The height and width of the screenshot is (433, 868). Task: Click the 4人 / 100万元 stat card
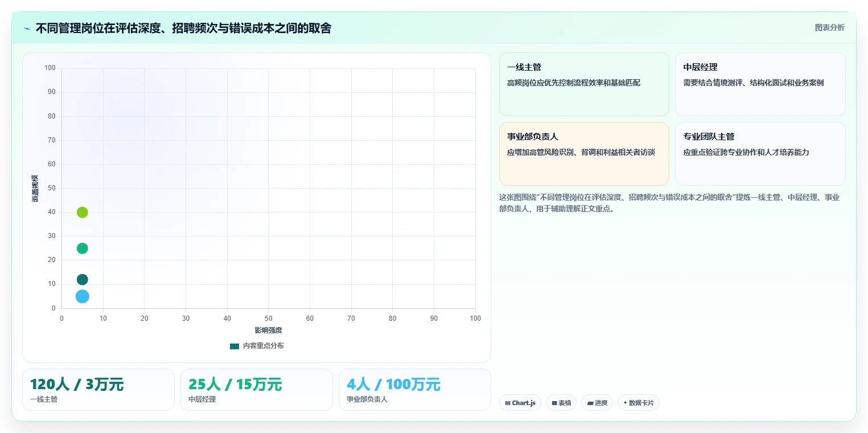[415, 390]
